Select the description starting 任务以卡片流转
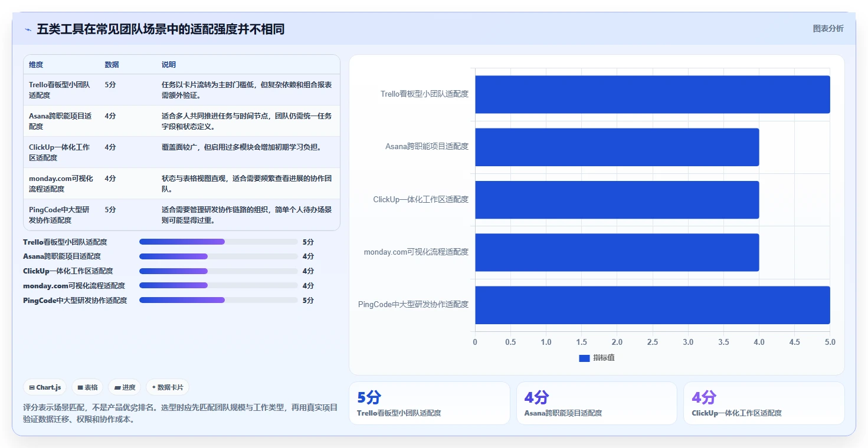This screenshot has width=868, height=448. coord(247,90)
